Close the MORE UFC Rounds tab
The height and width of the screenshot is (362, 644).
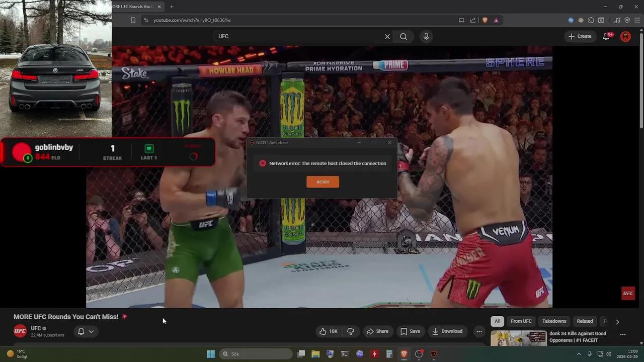[159, 7]
